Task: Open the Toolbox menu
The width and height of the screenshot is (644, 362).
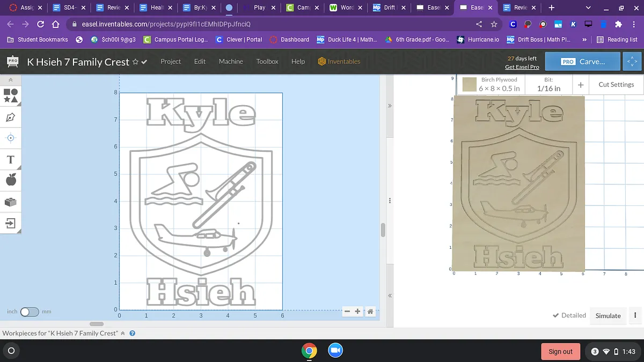Action: 267,62
